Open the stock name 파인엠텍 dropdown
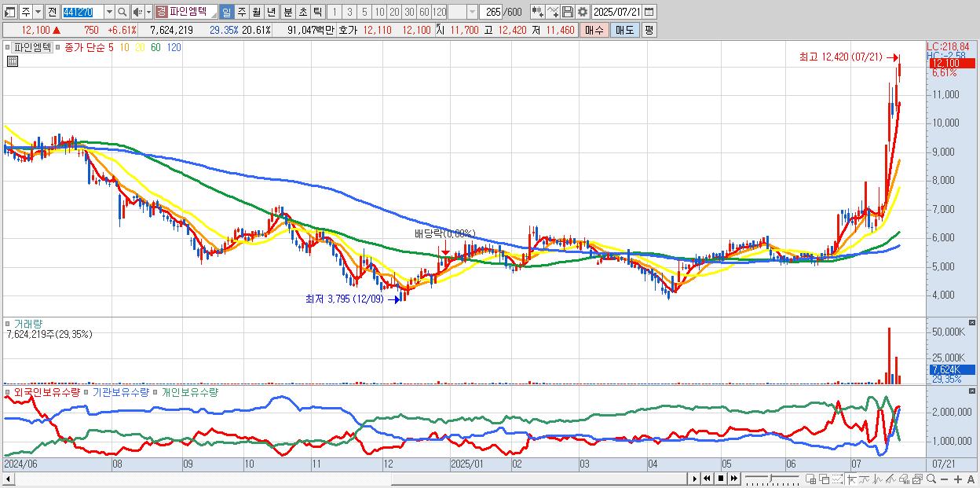Viewport: 980px width, 488px height. 213,16
